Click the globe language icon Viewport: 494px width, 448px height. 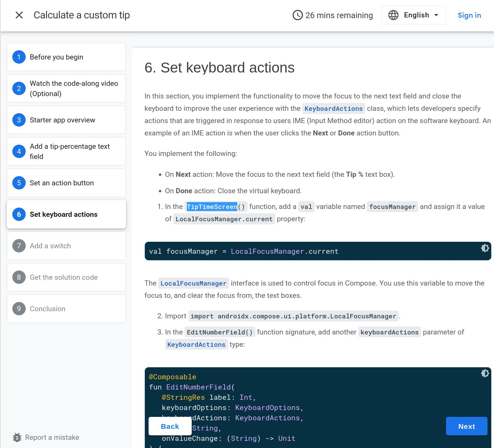coord(393,15)
